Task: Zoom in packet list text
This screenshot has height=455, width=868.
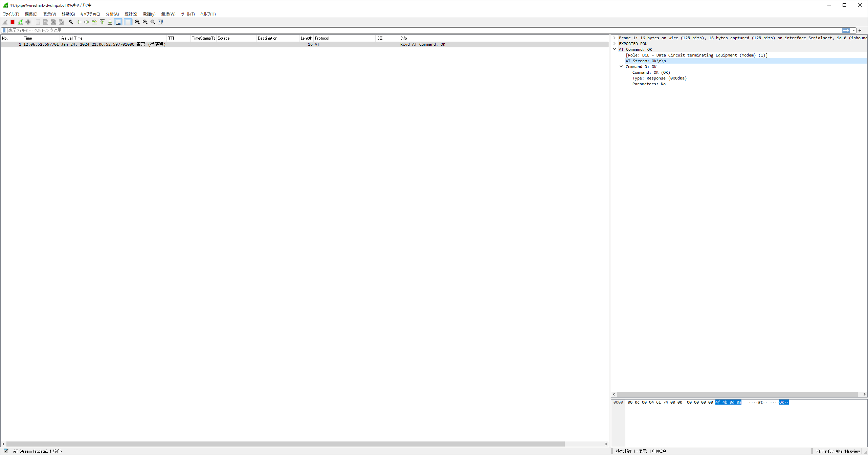Action: [137, 22]
